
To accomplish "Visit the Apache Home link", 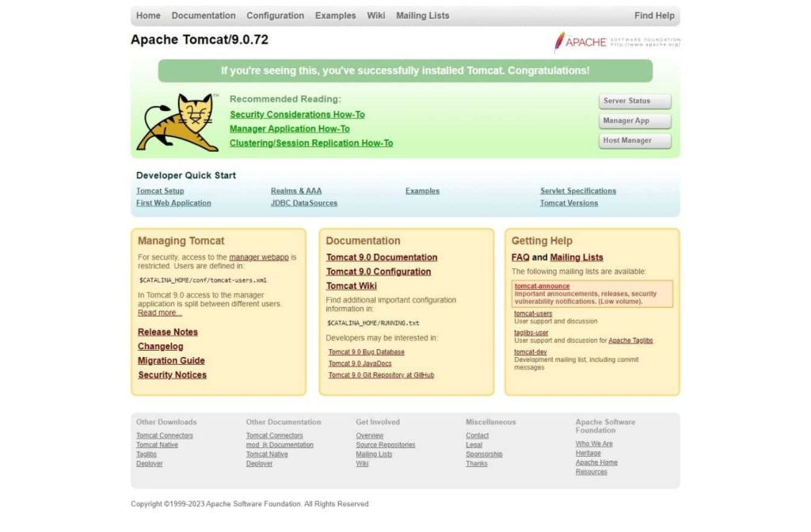I will [596, 462].
